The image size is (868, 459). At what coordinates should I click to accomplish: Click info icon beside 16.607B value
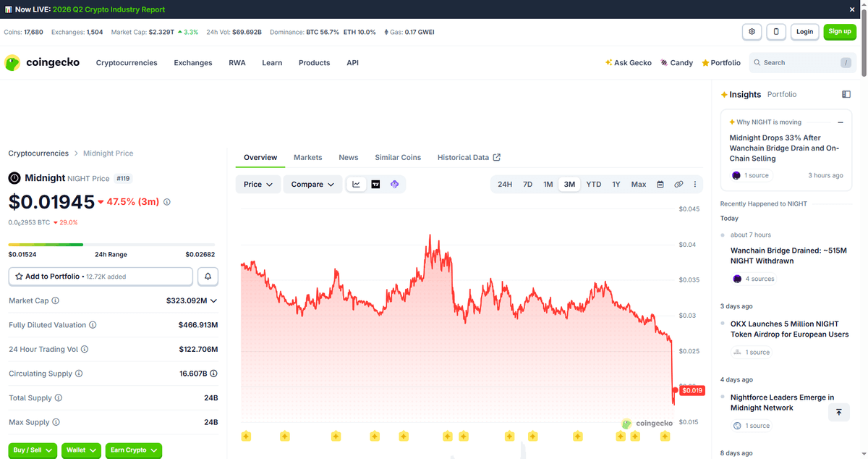(x=214, y=374)
